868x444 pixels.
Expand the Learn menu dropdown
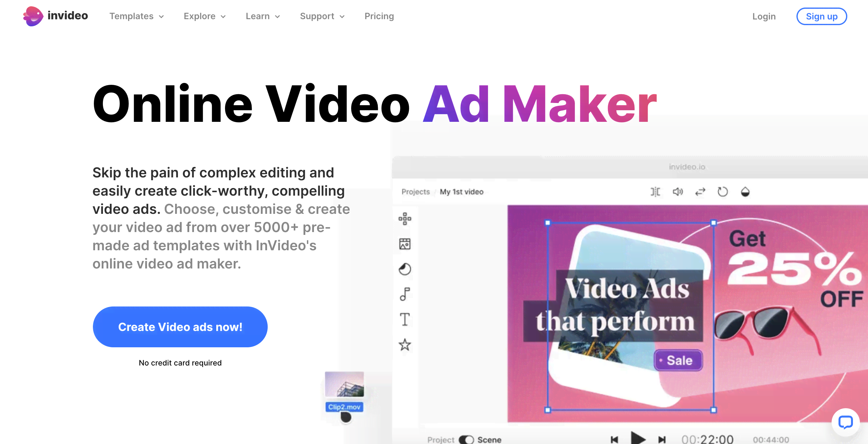click(261, 16)
